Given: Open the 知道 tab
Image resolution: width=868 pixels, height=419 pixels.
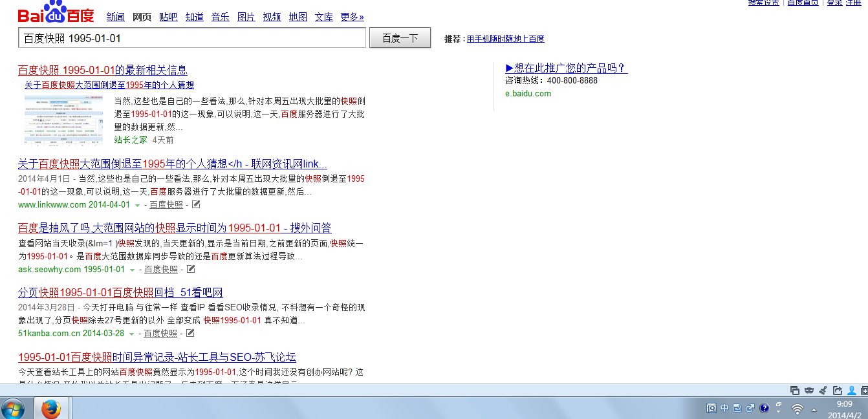Looking at the screenshot, I should tap(194, 17).
